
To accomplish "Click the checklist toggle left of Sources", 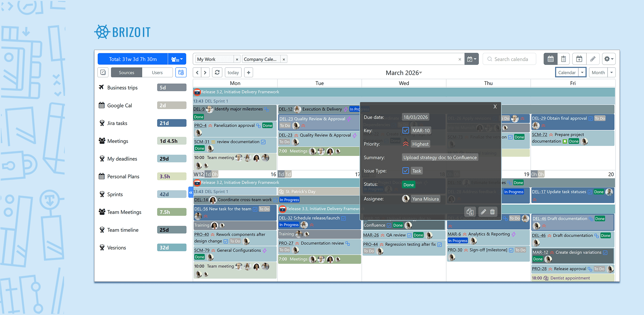I will click(103, 72).
